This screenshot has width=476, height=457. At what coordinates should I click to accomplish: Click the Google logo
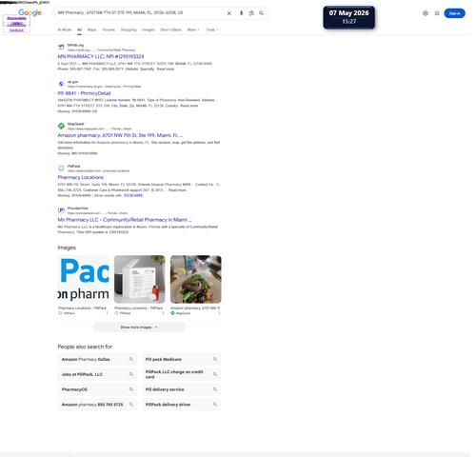tap(30, 12)
